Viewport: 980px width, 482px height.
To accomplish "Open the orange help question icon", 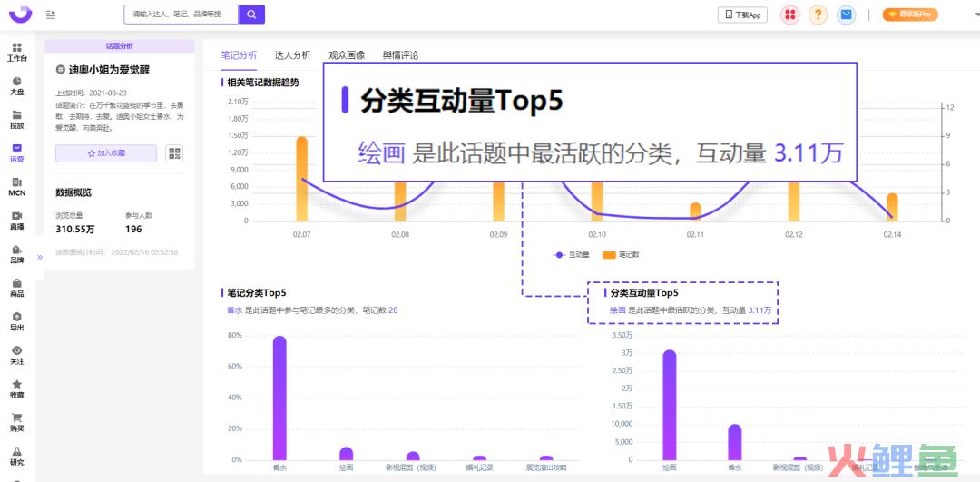I will 818,15.
